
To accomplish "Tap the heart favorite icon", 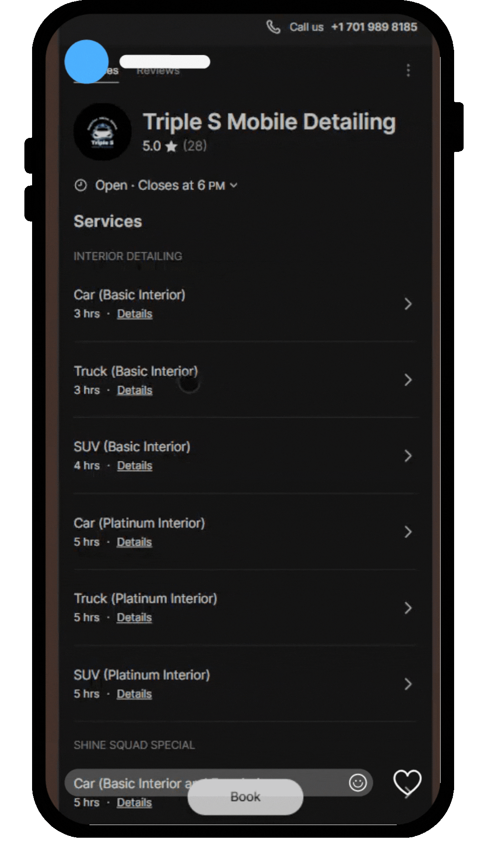I will click(407, 783).
